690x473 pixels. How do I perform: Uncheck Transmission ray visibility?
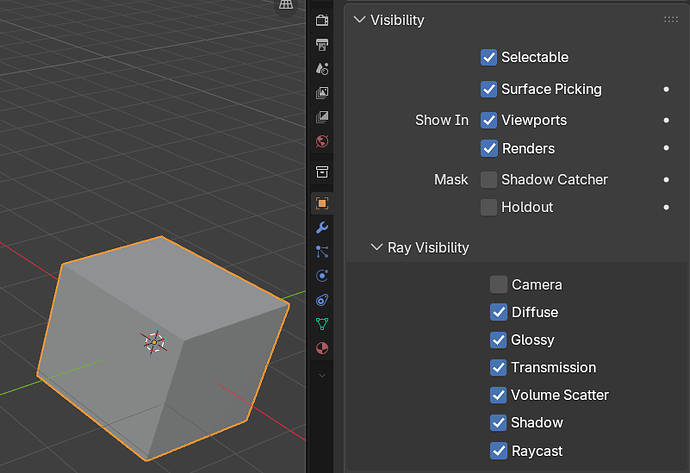[499, 367]
